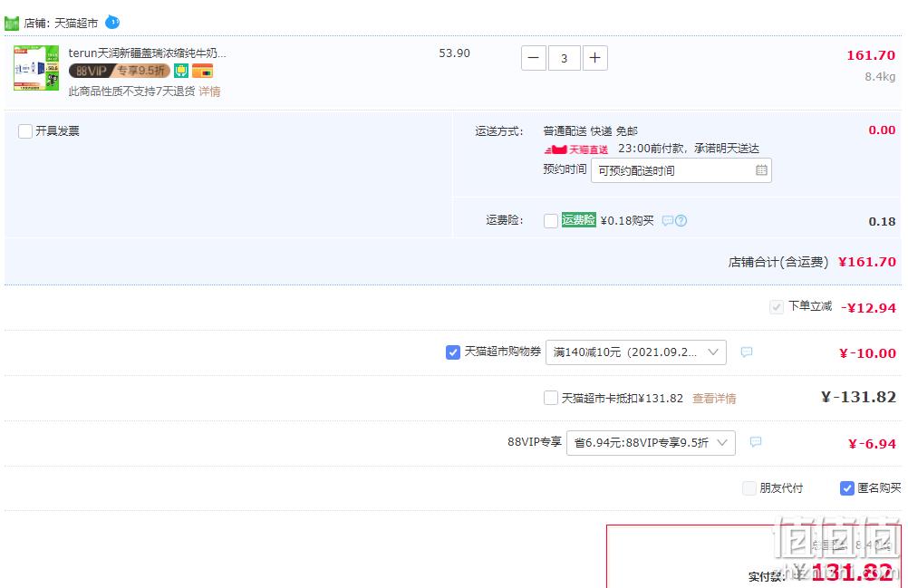The height and width of the screenshot is (588, 908).
Task: Click the 8.4kg weight under the subtotal
Action: pyautogui.click(x=880, y=76)
